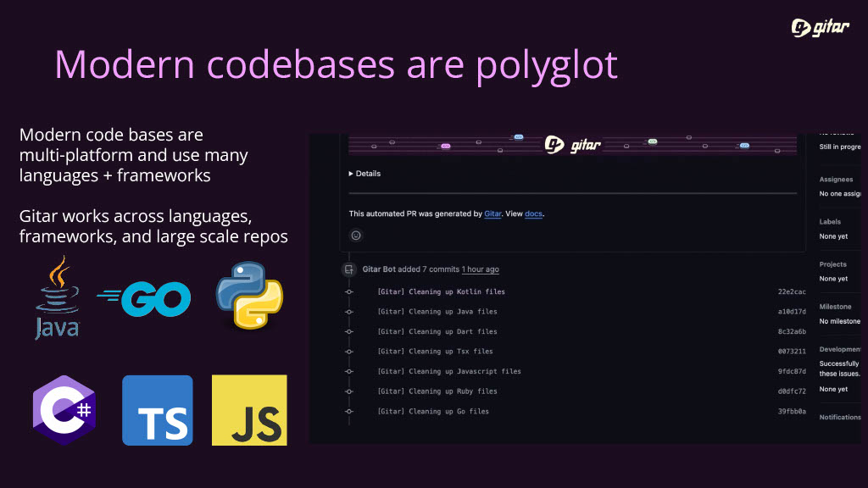Expand the Details disclosure triangle

pyautogui.click(x=351, y=174)
